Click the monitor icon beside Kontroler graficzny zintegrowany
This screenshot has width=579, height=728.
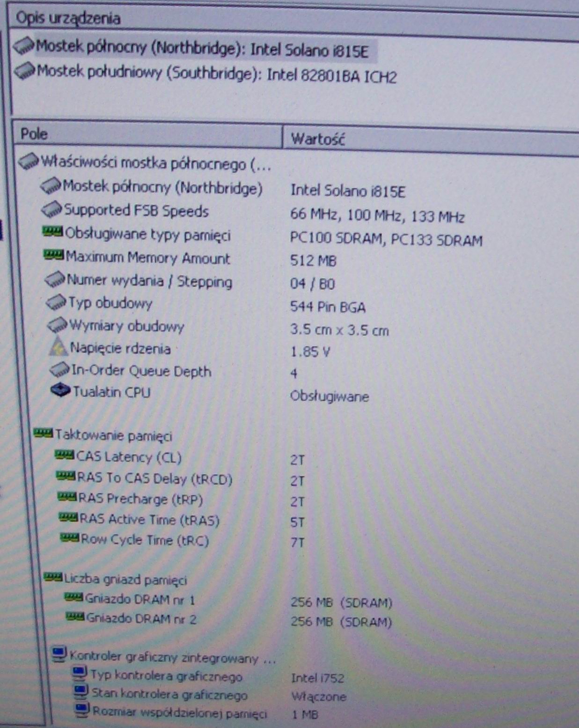59,654
